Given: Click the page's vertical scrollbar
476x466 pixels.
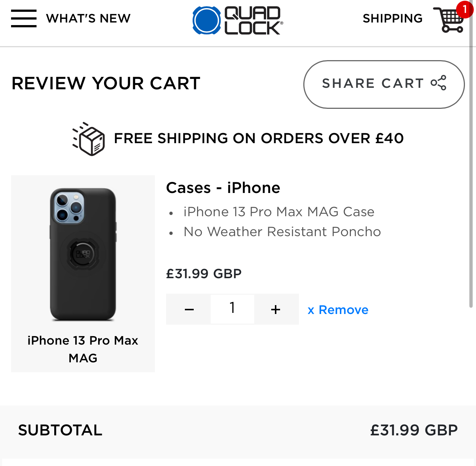Looking at the screenshot, I should point(471,177).
